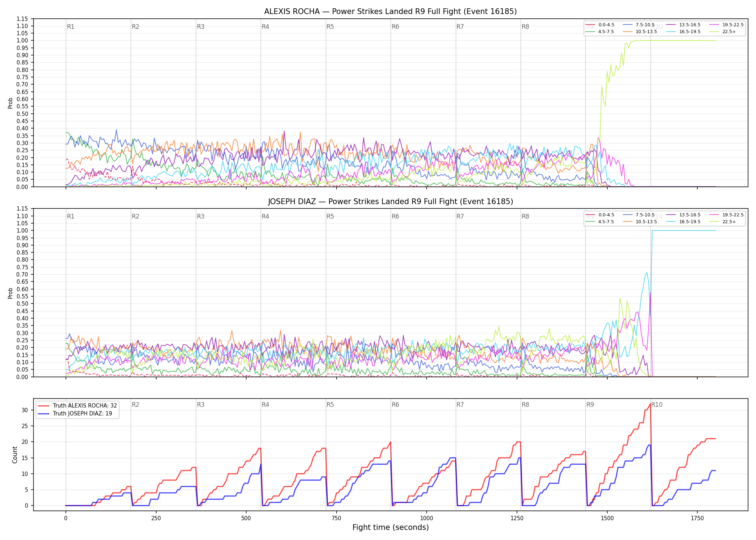Click the R6 round marker in the DIAZ chart
The height and width of the screenshot is (540, 756).
click(x=395, y=216)
